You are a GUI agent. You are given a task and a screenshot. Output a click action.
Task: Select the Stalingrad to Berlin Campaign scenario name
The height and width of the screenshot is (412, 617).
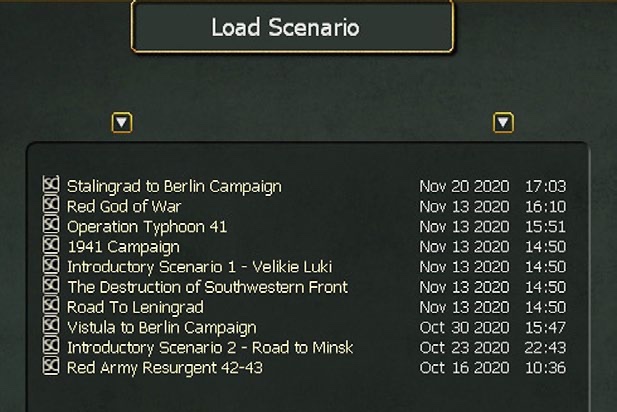174,186
